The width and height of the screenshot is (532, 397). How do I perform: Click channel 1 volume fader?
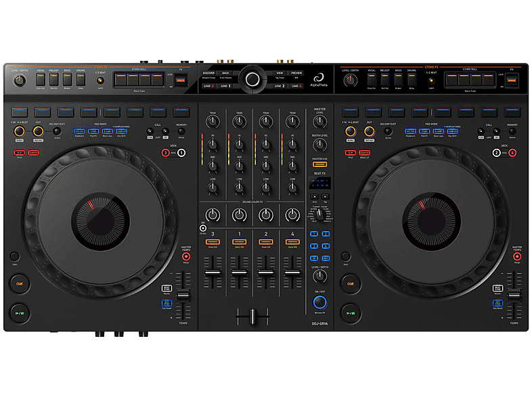click(239, 272)
